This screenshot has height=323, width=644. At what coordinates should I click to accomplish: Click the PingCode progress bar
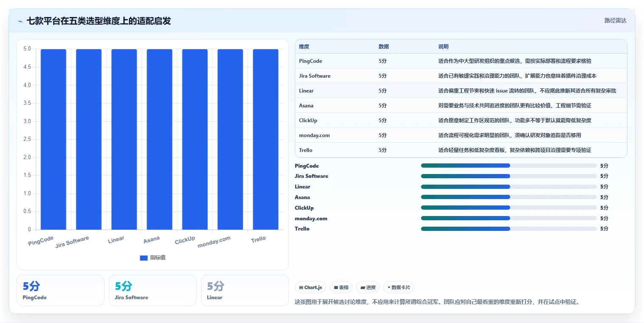(x=508, y=166)
